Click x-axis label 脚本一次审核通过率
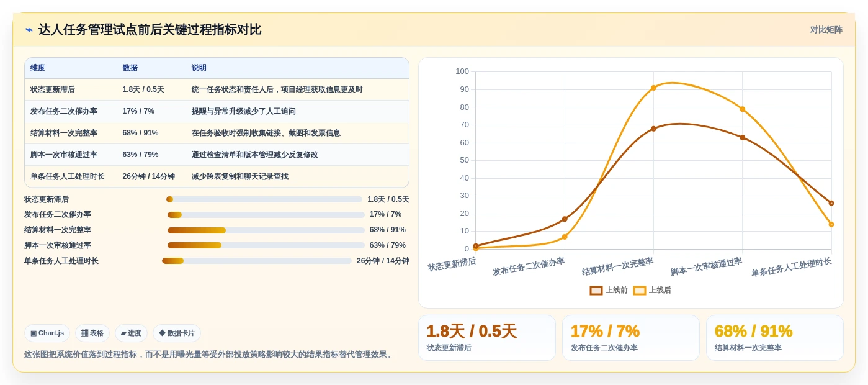The image size is (868, 385). coord(706,266)
